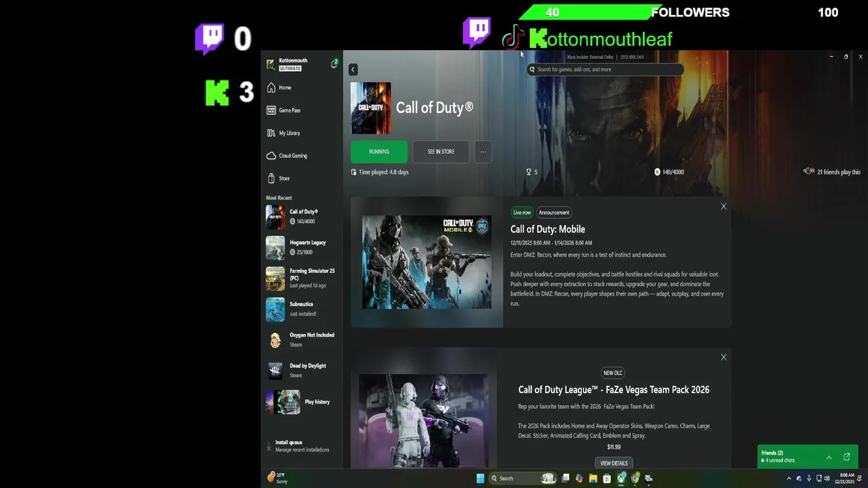868x488 pixels.
Task: Click the Twitch logo in stream overlay
Action: coord(477,33)
